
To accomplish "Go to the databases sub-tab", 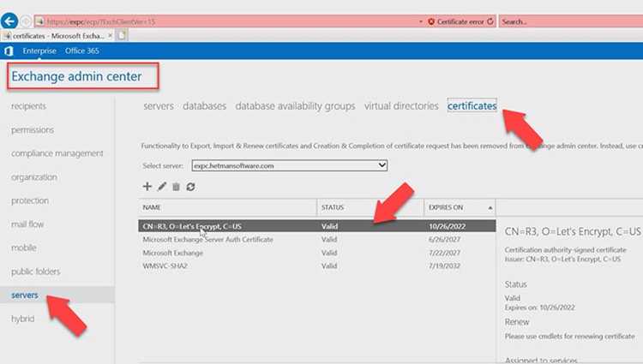I will click(204, 106).
